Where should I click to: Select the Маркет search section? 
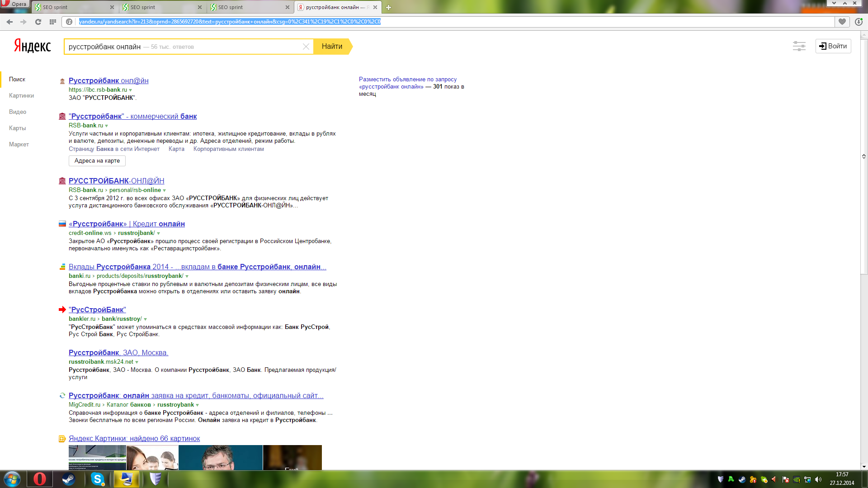click(19, 145)
